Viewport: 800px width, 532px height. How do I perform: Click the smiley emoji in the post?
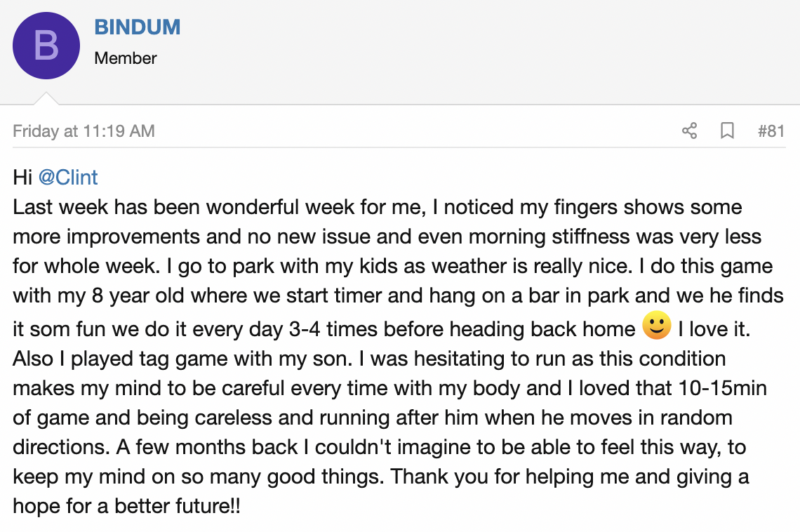pos(657,325)
